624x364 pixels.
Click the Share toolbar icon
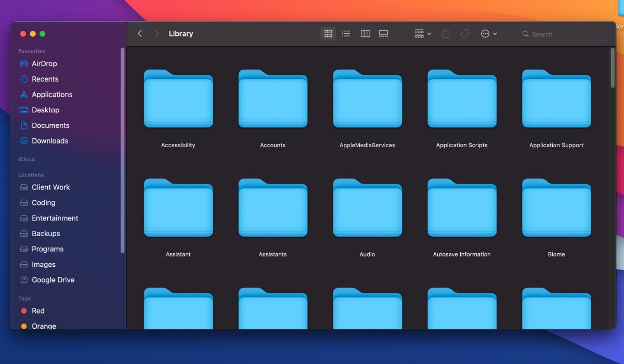446,34
